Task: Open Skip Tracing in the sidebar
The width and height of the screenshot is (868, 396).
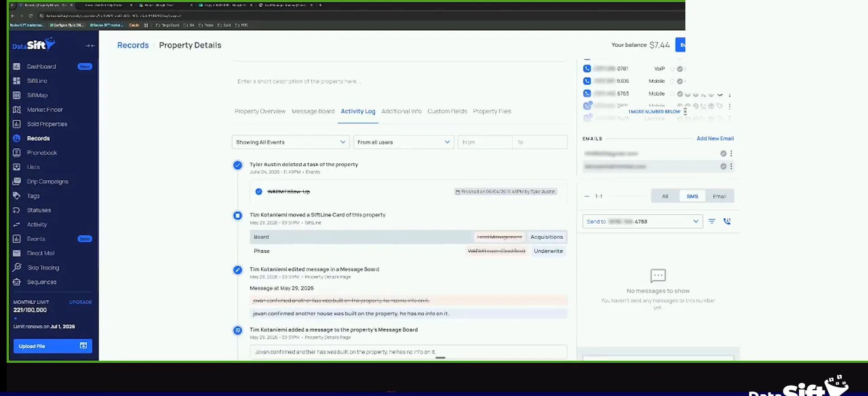Action: point(43,268)
